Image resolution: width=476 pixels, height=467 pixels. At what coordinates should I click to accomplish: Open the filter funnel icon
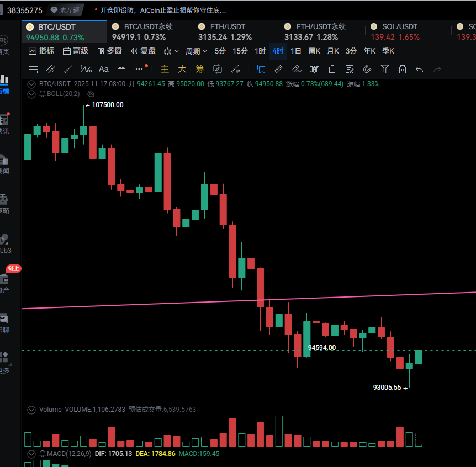tap(385, 69)
